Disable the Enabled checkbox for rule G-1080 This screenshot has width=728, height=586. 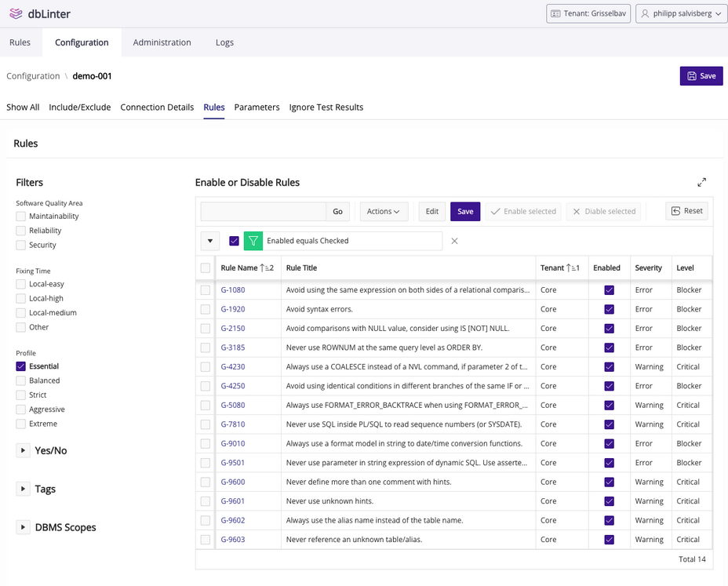click(x=609, y=290)
